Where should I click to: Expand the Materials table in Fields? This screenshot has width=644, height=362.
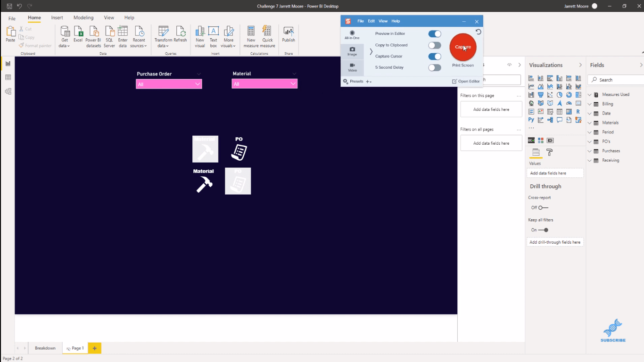click(x=590, y=123)
